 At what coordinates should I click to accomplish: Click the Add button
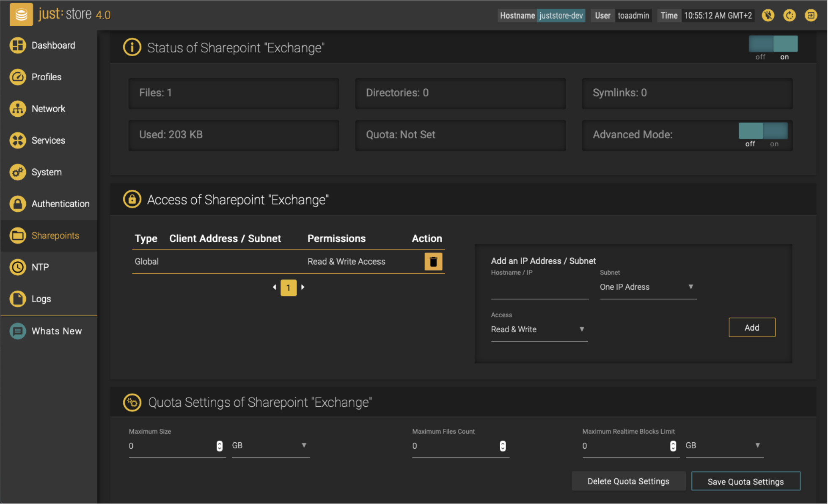tap(752, 328)
